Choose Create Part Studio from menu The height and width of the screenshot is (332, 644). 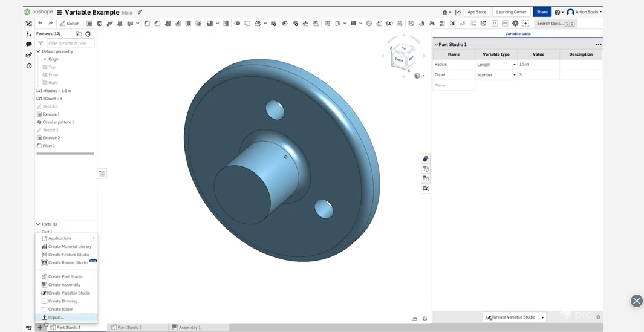[x=67, y=276]
